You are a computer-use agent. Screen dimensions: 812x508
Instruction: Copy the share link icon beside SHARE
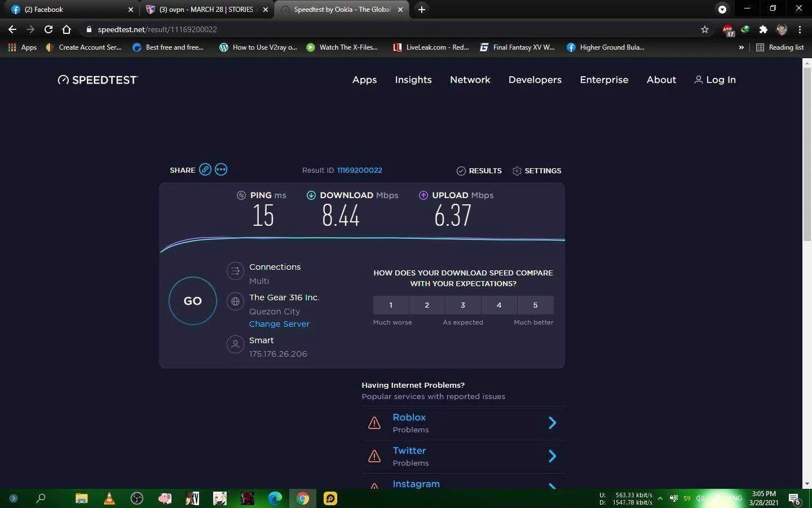click(205, 170)
